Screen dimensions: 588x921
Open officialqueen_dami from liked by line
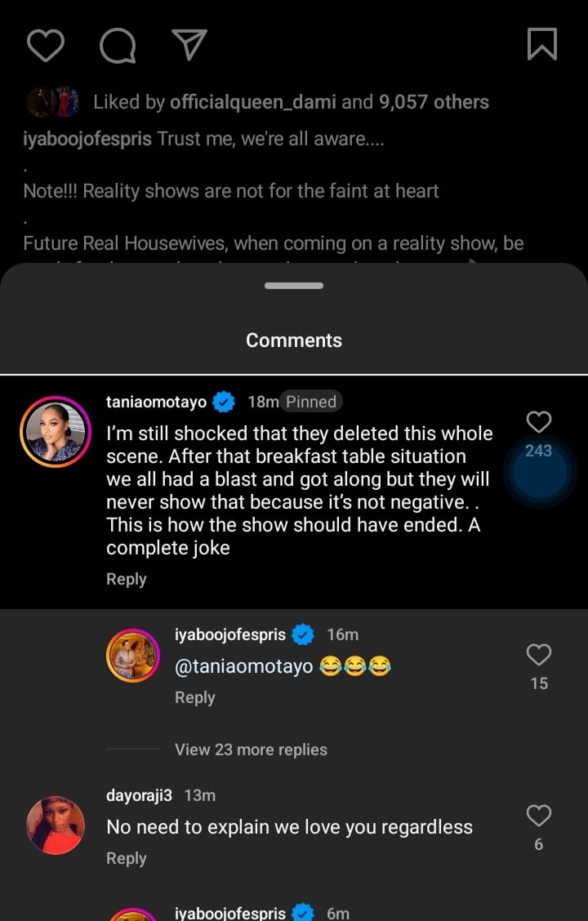pyautogui.click(x=252, y=102)
